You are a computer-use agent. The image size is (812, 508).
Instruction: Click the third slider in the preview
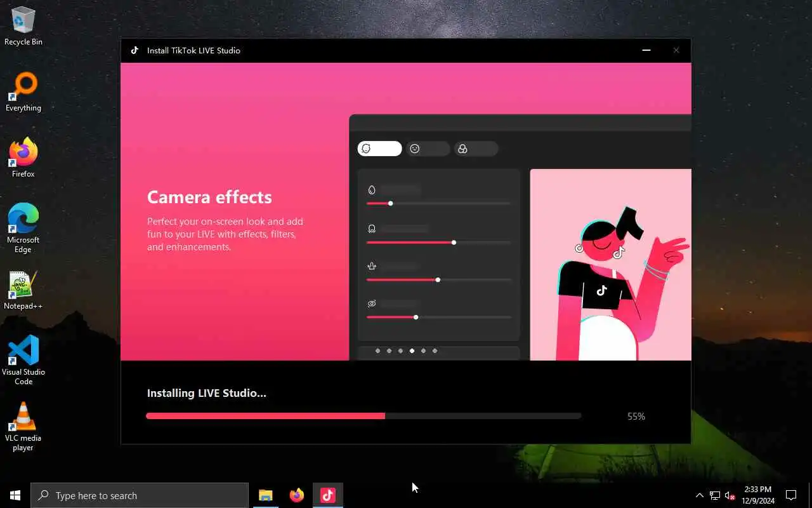click(438, 279)
